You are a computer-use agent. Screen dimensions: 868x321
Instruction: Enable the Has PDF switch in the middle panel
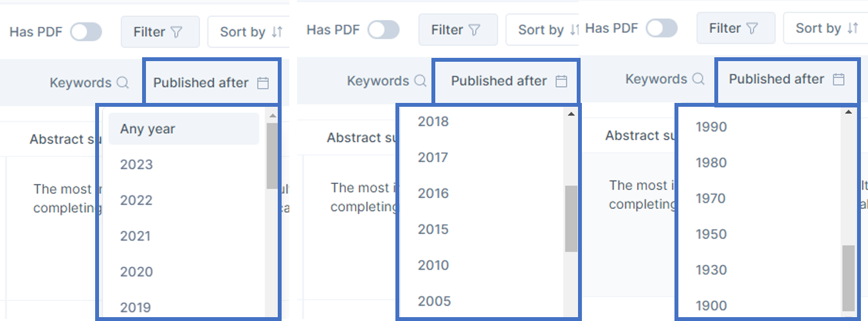pyautogui.click(x=384, y=30)
